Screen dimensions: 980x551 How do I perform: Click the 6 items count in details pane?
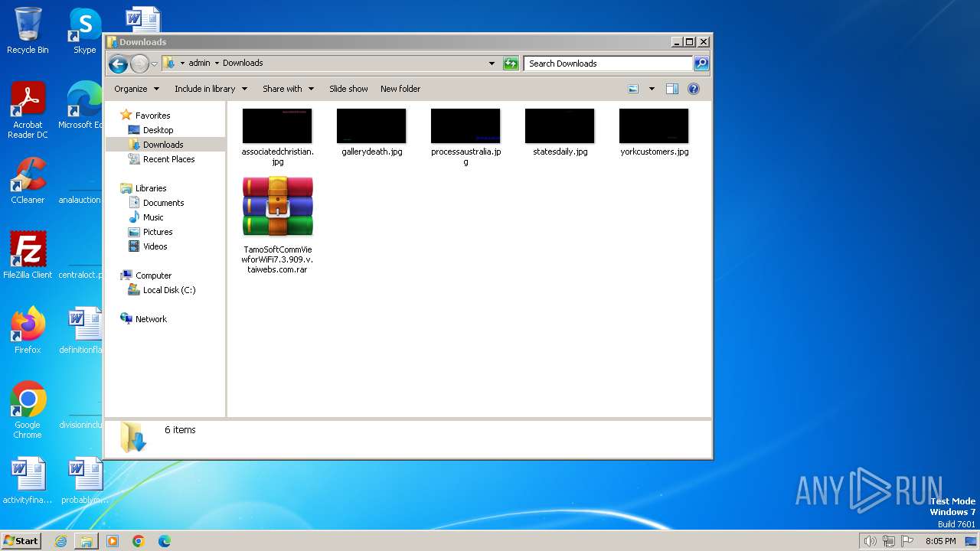tap(180, 430)
